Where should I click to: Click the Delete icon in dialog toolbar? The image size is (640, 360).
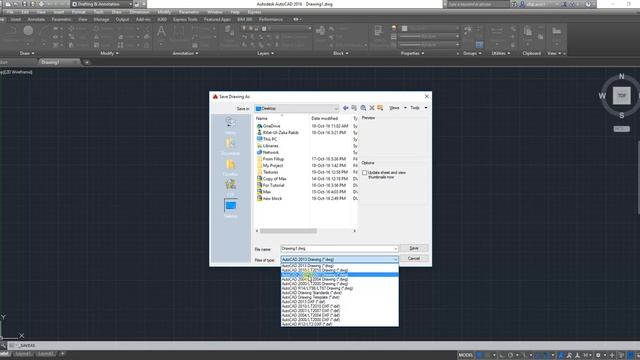(x=371, y=108)
